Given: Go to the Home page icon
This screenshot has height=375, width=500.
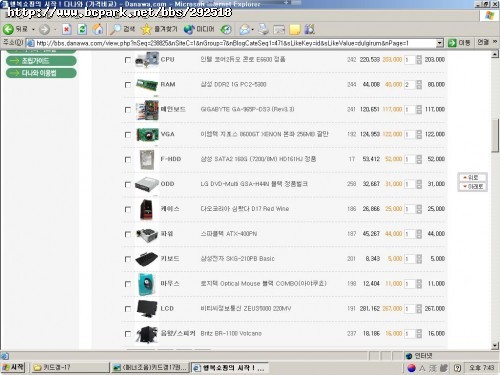Looking at the screenshot, I should click(98, 29).
